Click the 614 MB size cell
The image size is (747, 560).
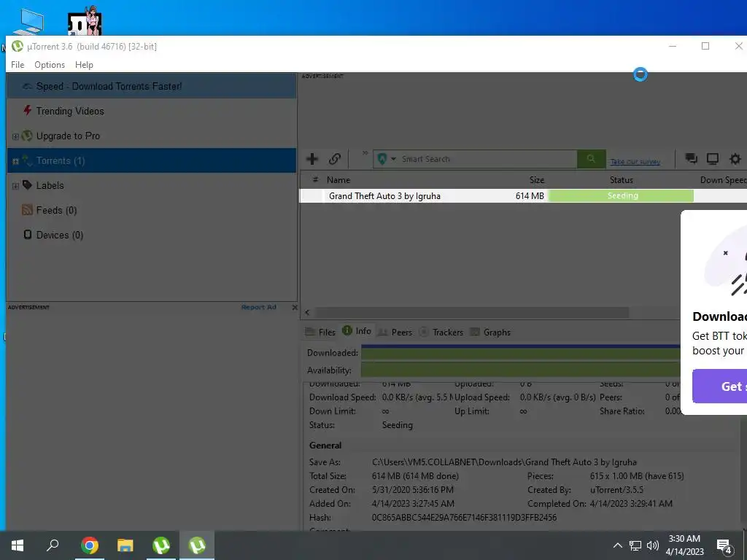point(530,195)
